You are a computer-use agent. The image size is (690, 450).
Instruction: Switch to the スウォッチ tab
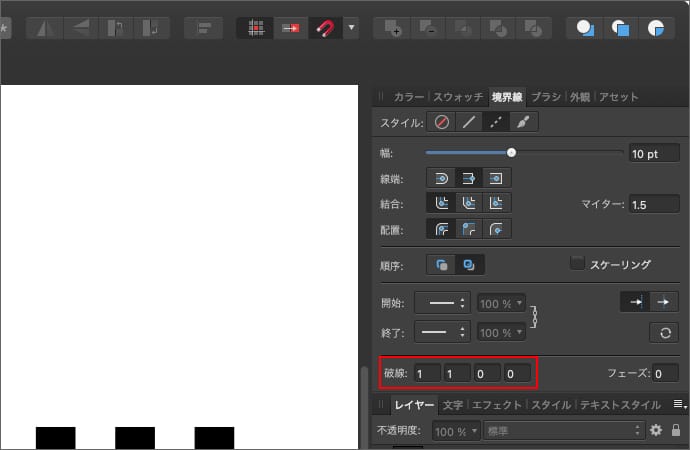pos(457,97)
